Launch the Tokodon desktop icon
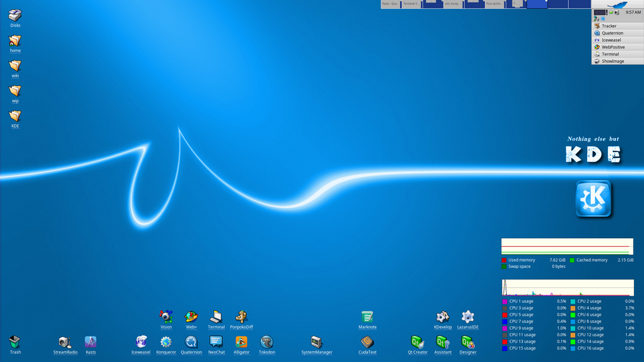The image size is (644, 362). 267,342
